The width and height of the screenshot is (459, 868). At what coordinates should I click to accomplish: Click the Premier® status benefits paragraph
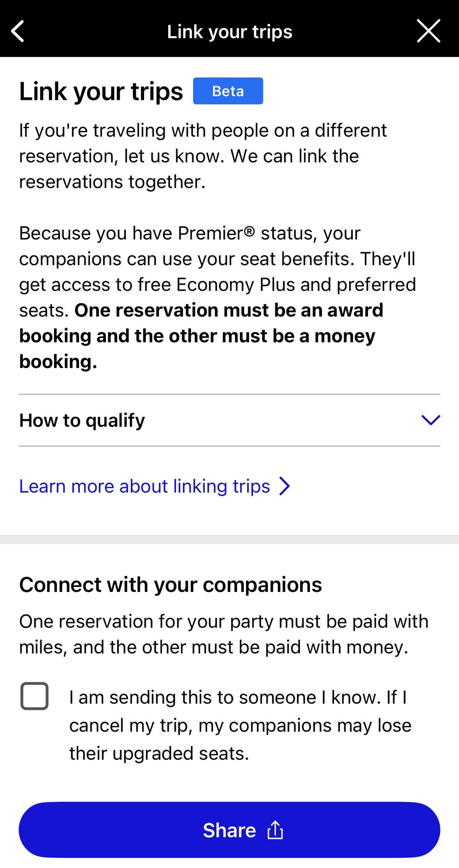click(x=217, y=259)
